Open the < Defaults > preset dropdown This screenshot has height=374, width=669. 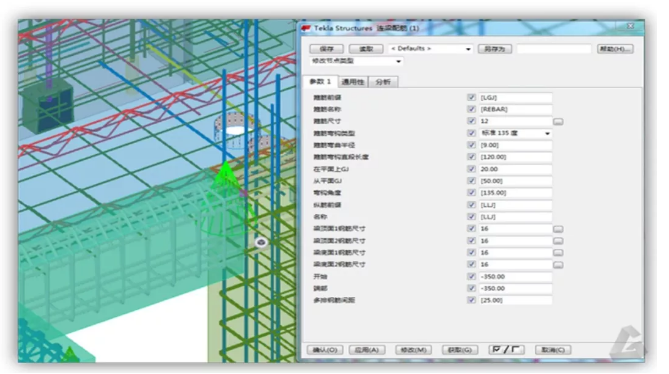(430, 49)
